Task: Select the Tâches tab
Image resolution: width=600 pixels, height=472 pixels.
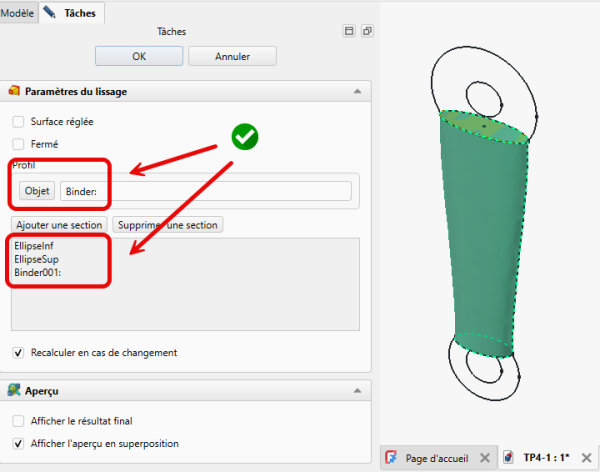Action: point(78,13)
